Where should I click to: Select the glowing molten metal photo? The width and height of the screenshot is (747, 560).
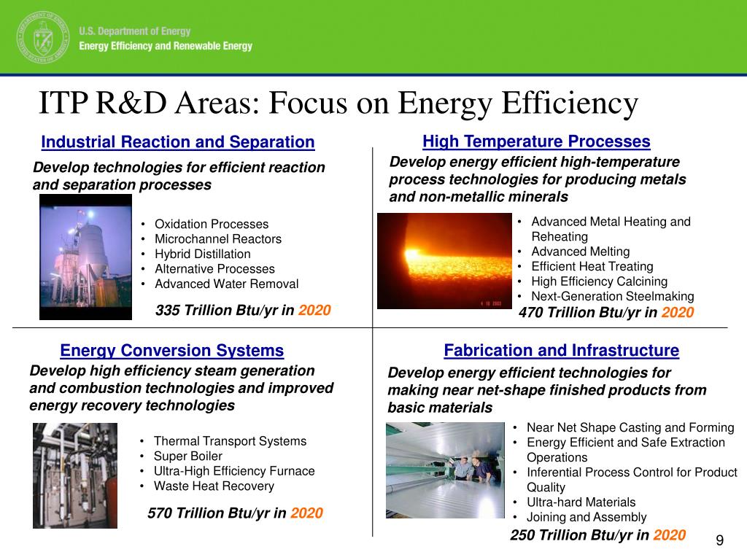click(x=444, y=261)
